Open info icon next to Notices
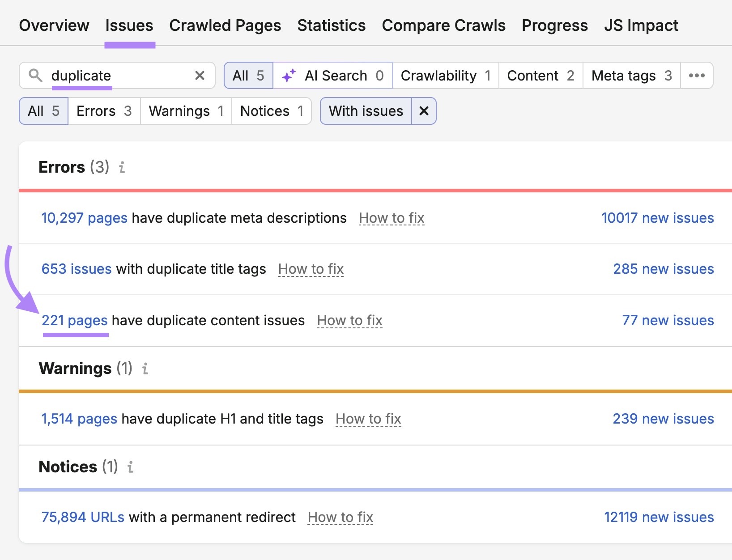The width and height of the screenshot is (732, 560). [130, 467]
